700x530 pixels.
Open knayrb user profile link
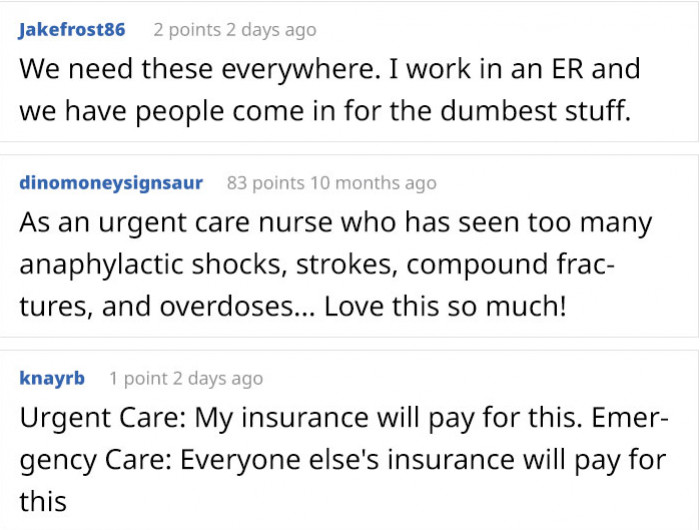tap(52, 378)
